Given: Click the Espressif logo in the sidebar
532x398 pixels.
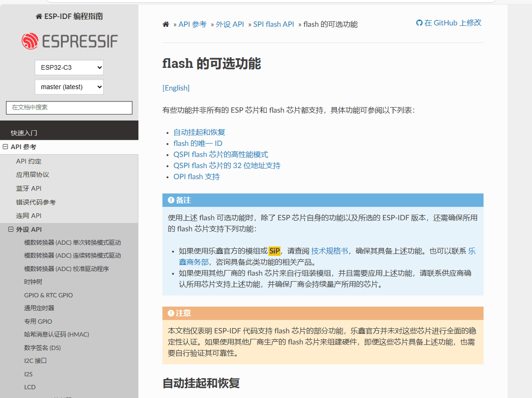Looking at the screenshot, I should (x=69, y=42).
